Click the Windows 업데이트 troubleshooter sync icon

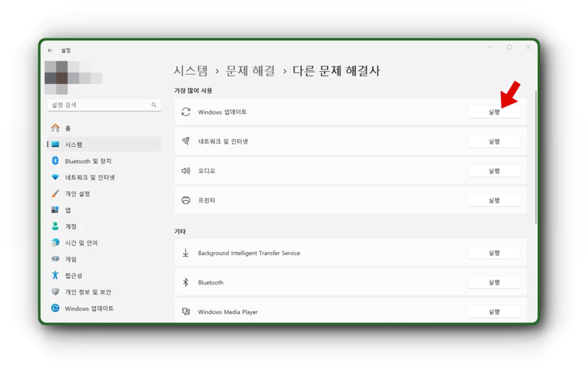(186, 112)
